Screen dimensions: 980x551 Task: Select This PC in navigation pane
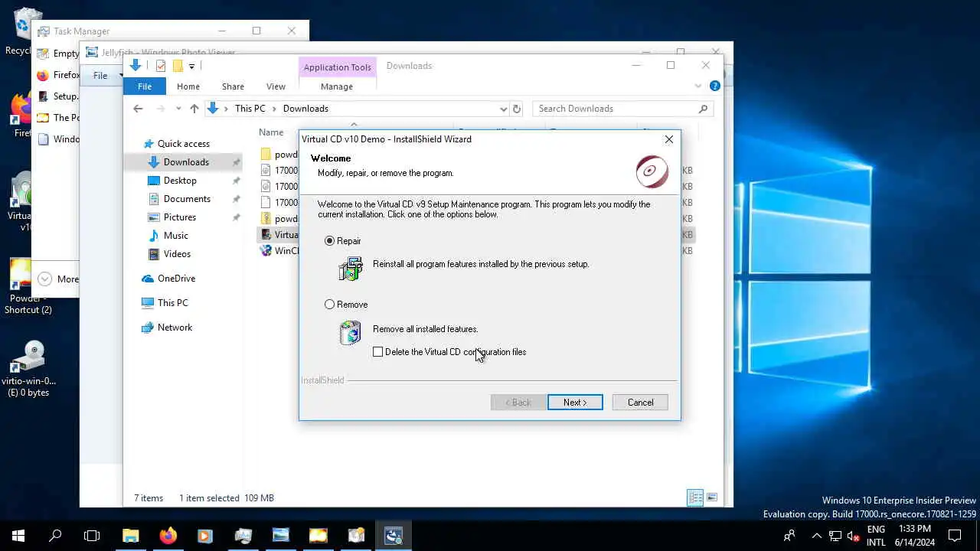[172, 303]
